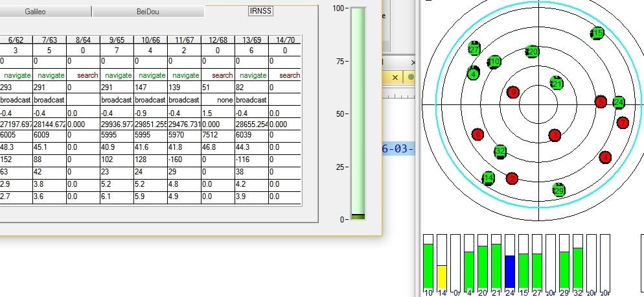Image resolution: width=644 pixels, height=297 pixels.
Task: Click column header 12/68
Action: 218,40
